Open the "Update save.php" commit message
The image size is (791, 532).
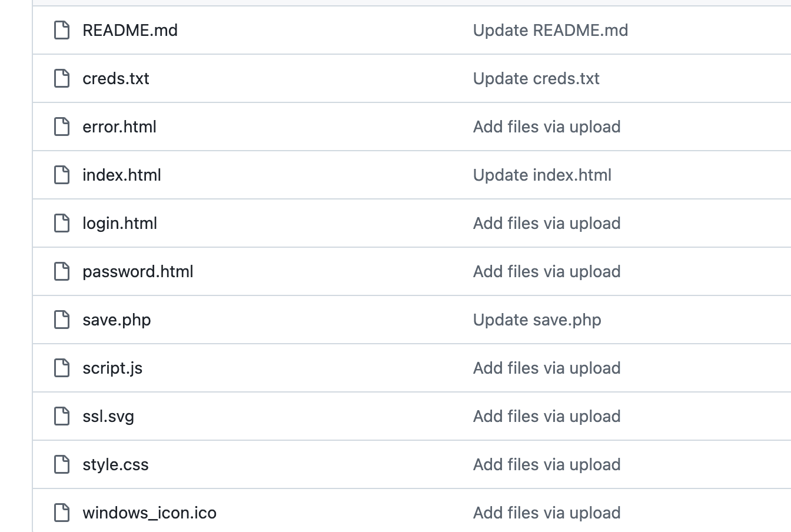coord(537,320)
